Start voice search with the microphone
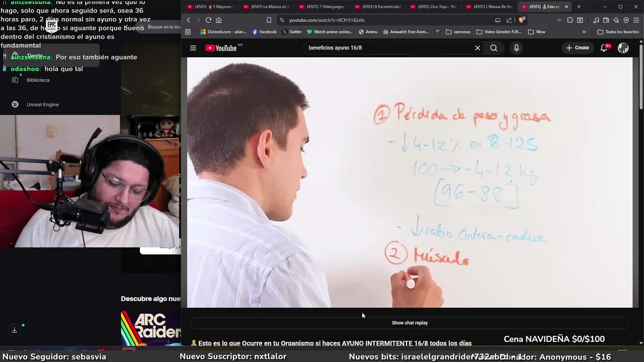 [516, 48]
